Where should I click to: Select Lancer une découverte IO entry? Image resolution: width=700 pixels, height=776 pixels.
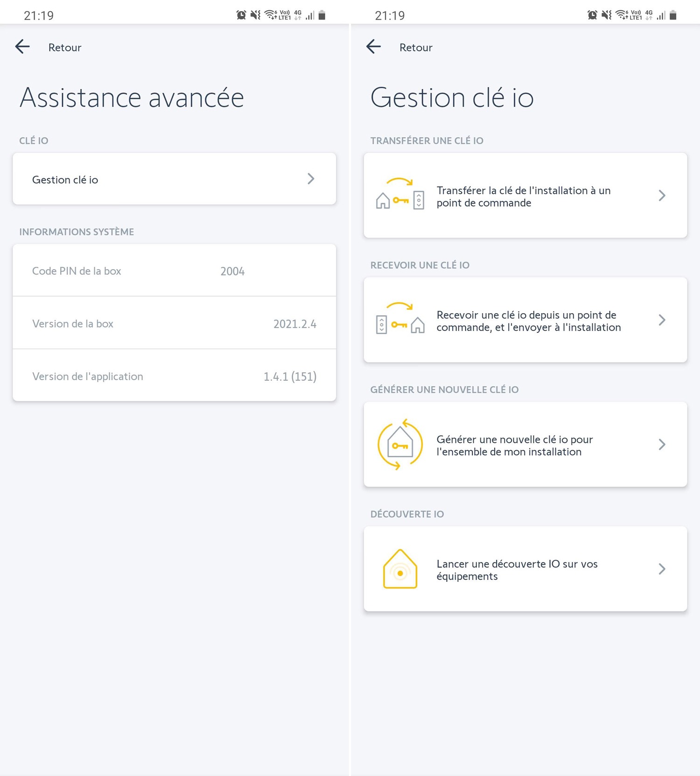[525, 569]
